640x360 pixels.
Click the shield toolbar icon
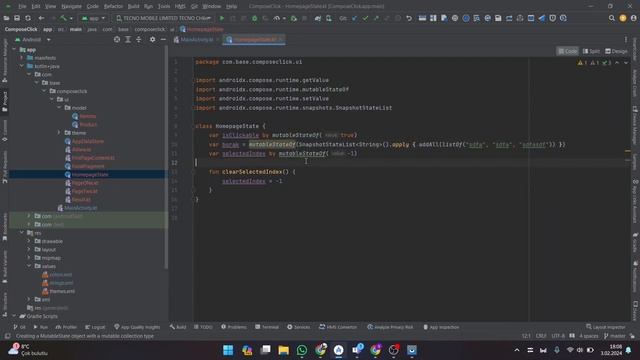pos(553,18)
